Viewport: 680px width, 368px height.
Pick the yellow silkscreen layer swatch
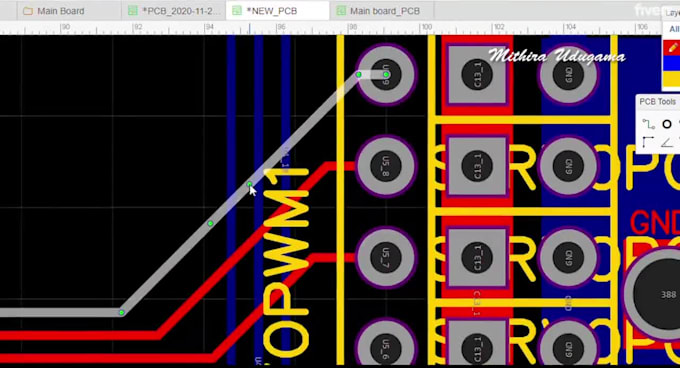pyautogui.click(x=671, y=79)
